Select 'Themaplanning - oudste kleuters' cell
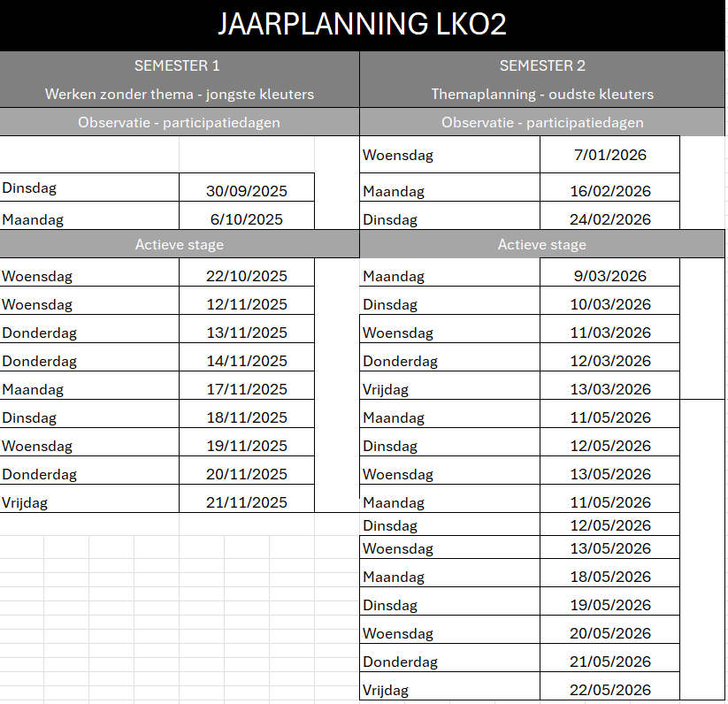728x704 pixels. (542, 94)
